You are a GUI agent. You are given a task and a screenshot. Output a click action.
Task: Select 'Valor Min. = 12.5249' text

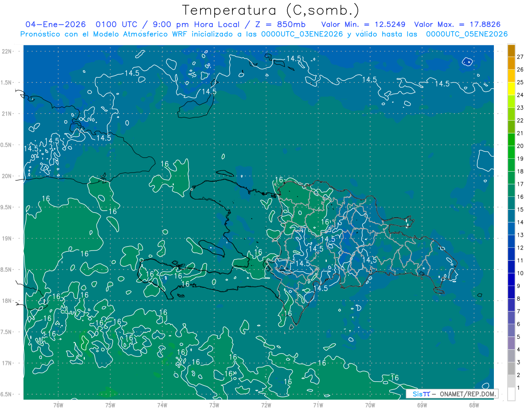pos(364,24)
